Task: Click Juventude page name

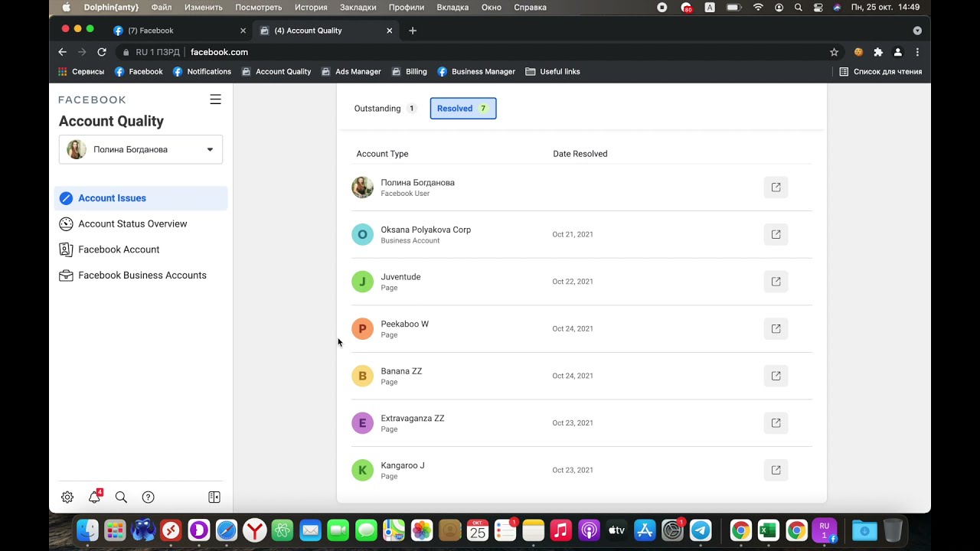Action: (400, 277)
